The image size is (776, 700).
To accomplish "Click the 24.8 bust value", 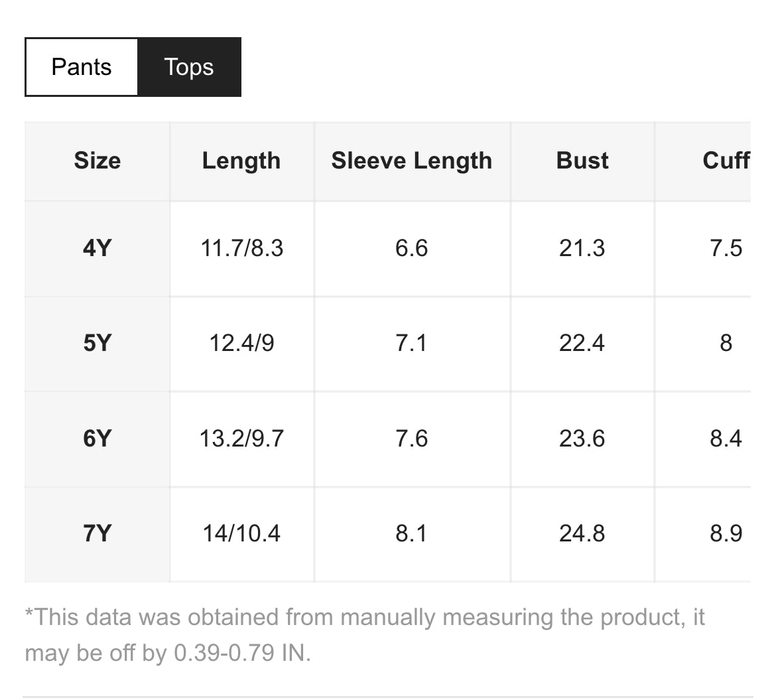I will point(582,533).
